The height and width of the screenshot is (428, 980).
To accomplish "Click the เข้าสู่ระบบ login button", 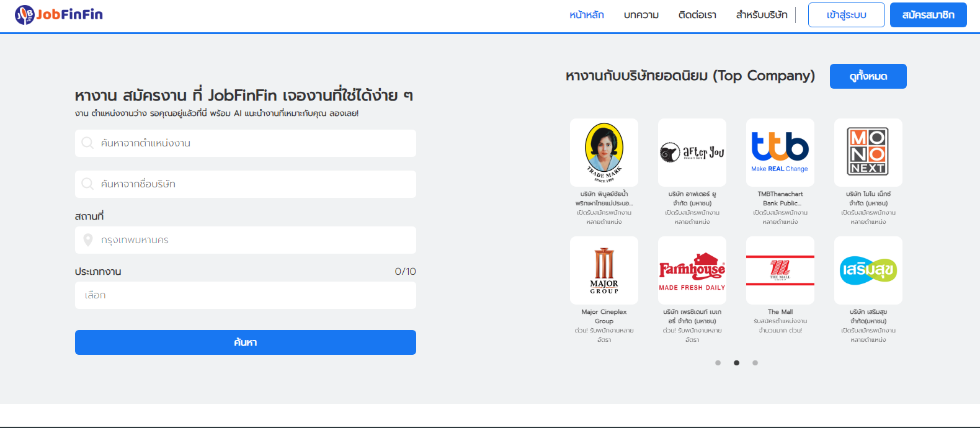I will coord(846,15).
